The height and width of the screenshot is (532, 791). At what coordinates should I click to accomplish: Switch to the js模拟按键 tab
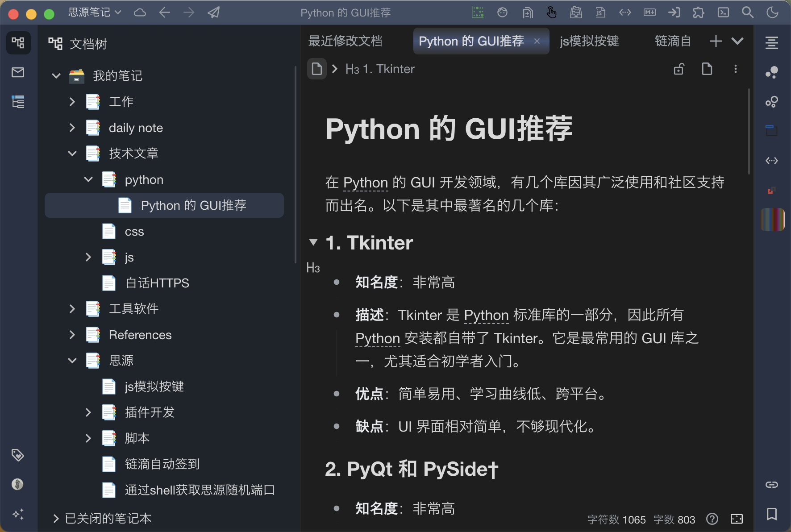(x=589, y=41)
